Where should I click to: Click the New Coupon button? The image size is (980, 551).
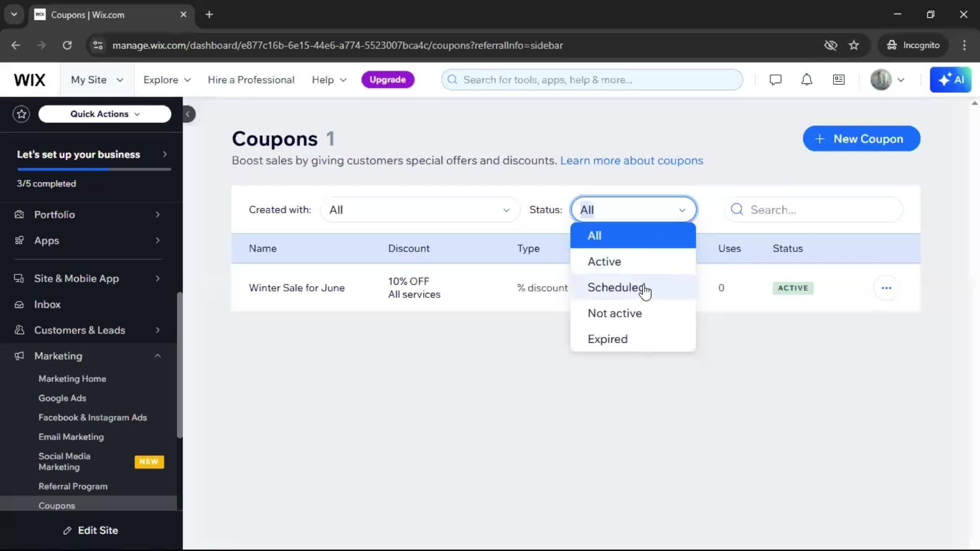pyautogui.click(x=861, y=139)
